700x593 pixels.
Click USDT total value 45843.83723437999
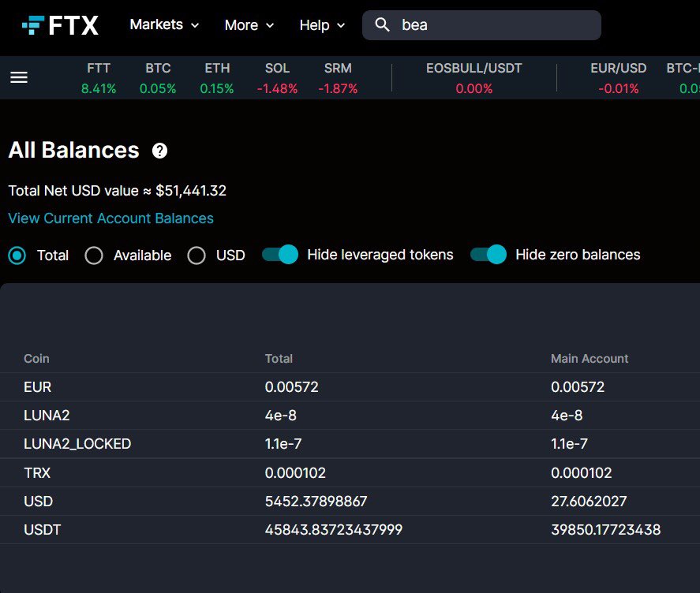tap(334, 530)
